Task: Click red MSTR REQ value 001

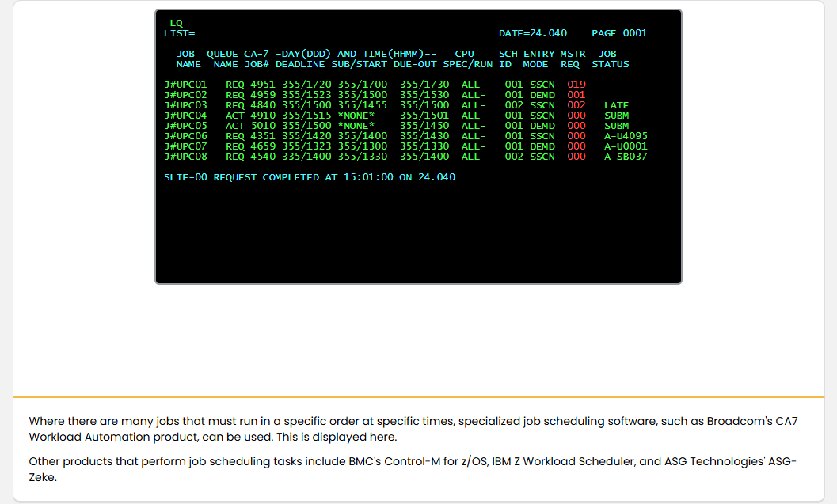Action: click(x=576, y=95)
